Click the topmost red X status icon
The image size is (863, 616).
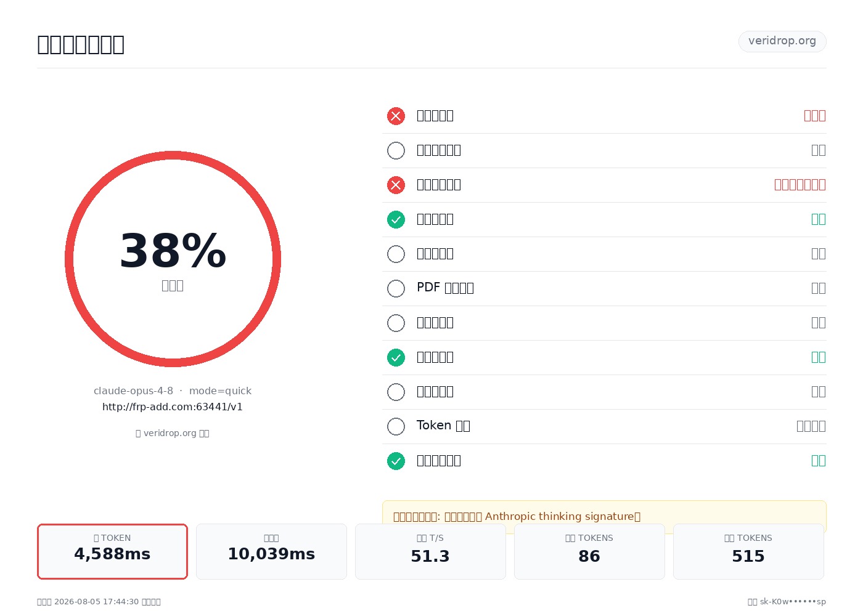pos(396,116)
